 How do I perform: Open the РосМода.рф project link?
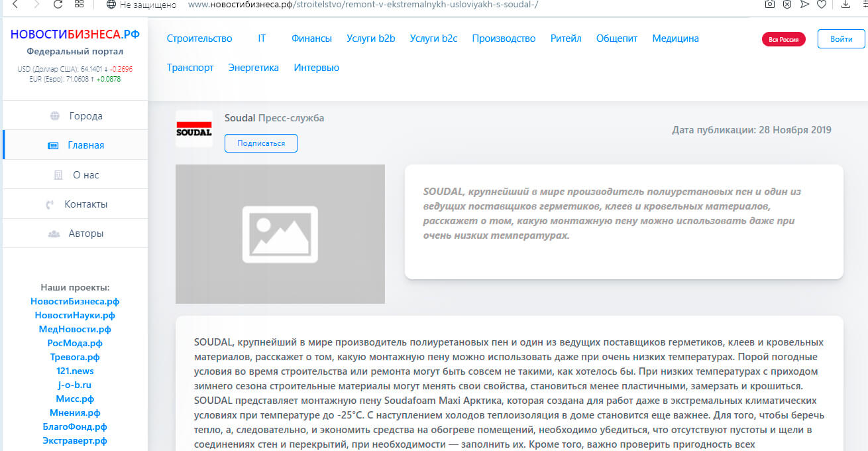[75, 343]
